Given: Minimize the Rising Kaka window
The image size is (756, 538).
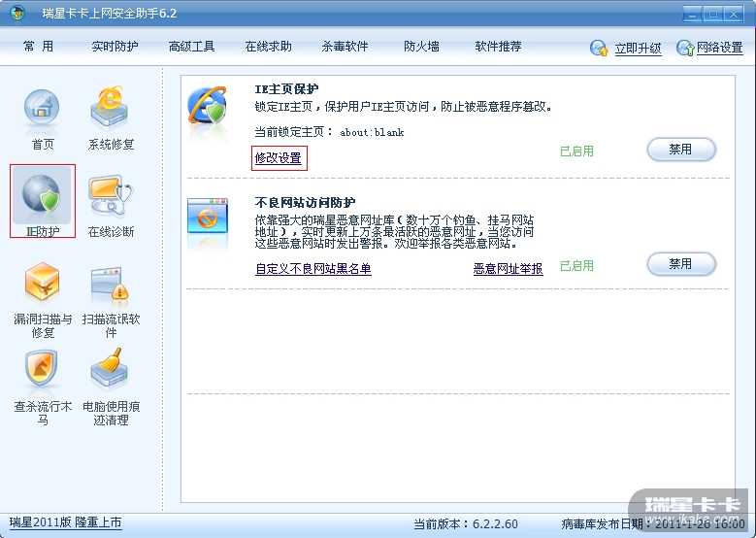Looking at the screenshot, I should pyautogui.click(x=693, y=14).
